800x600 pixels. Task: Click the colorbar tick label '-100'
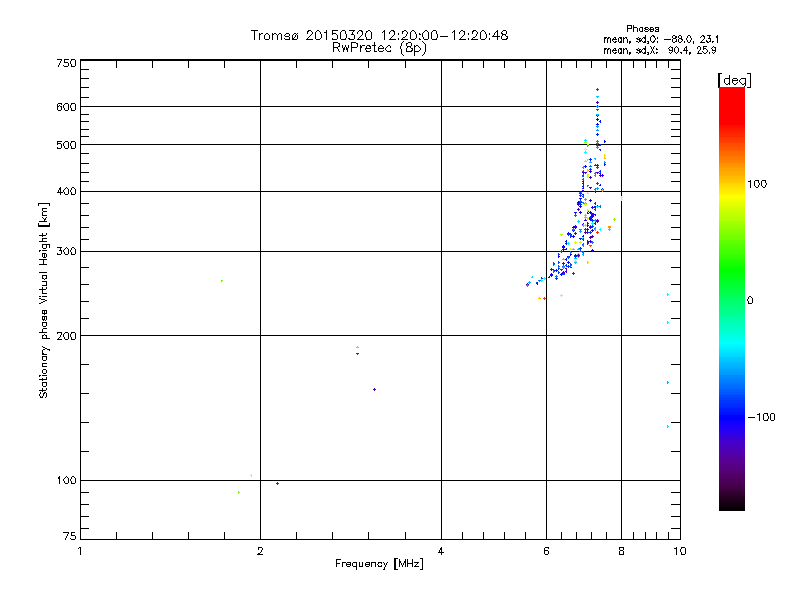[761, 417]
